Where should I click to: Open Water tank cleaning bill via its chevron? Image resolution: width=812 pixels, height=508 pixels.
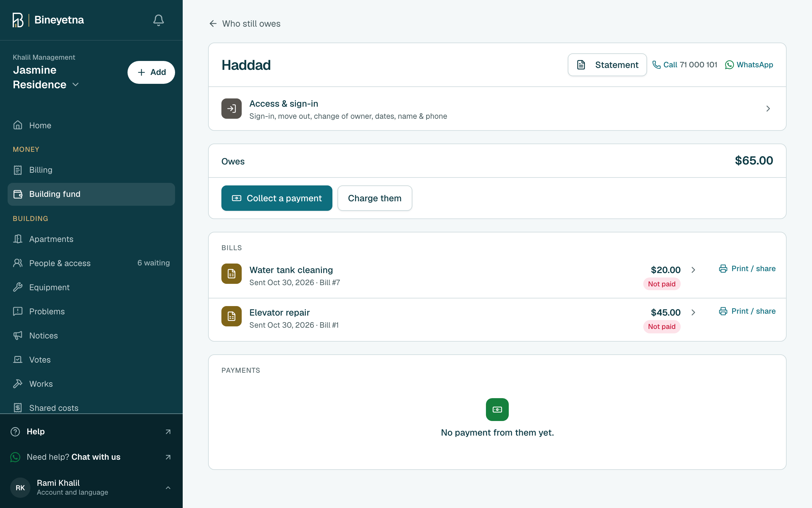tap(693, 270)
